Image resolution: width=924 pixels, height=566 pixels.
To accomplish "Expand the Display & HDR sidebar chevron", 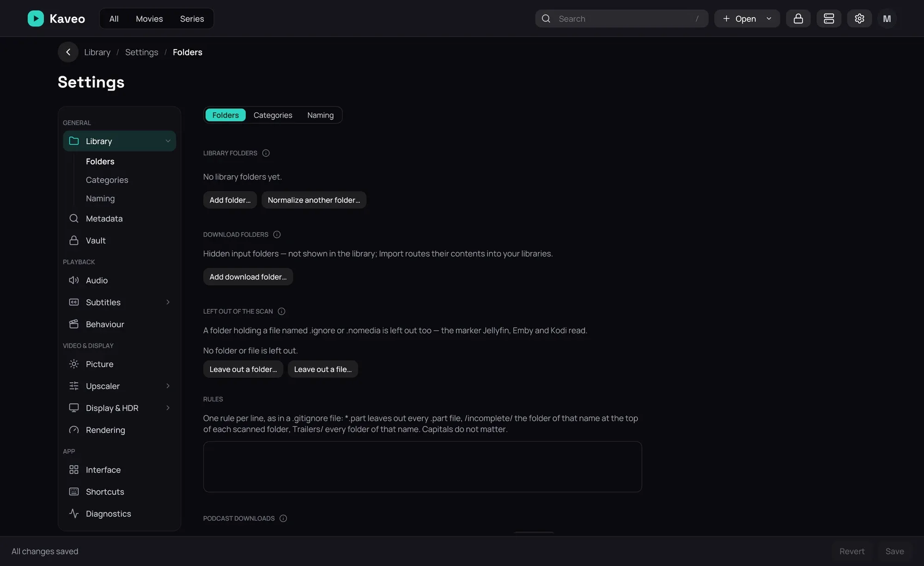I will point(168,408).
